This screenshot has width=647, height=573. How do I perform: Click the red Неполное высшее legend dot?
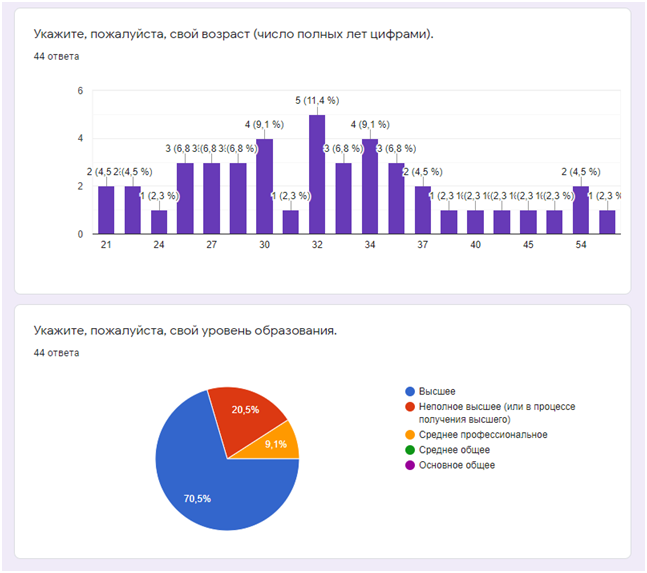[x=410, y=407]
